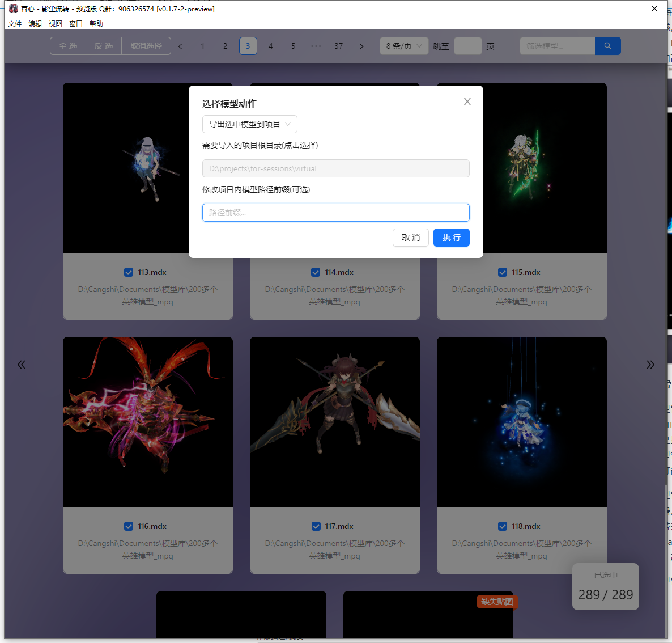The width and height of the screenshot is (672, 643).
Task: Click the project root directory field
Action: pos(335,168)
